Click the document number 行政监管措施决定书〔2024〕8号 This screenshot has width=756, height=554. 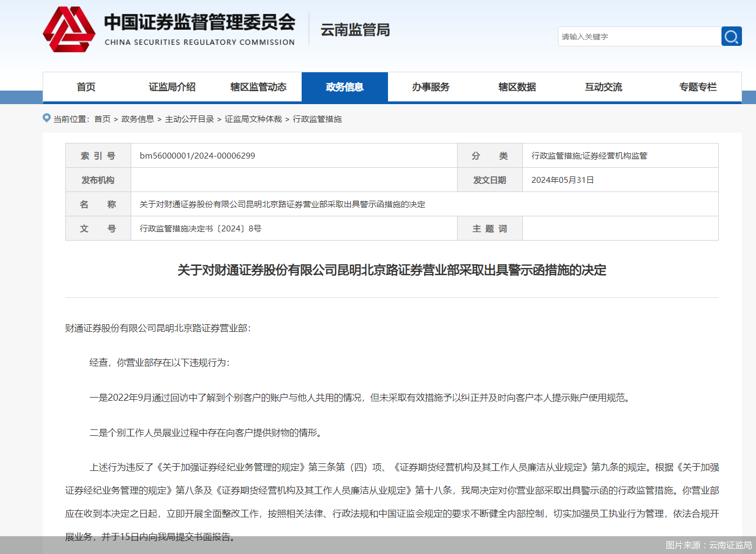click(x=201, y=228)
